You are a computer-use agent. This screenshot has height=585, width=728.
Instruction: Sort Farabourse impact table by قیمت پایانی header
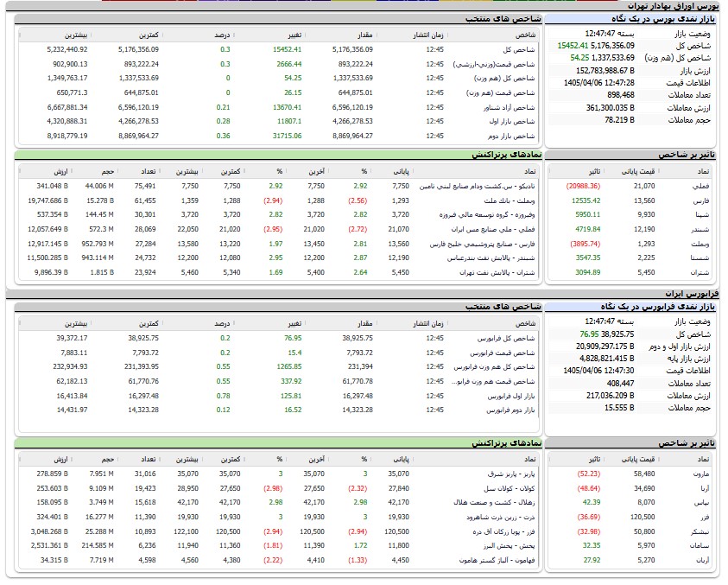tap(638, 460)
